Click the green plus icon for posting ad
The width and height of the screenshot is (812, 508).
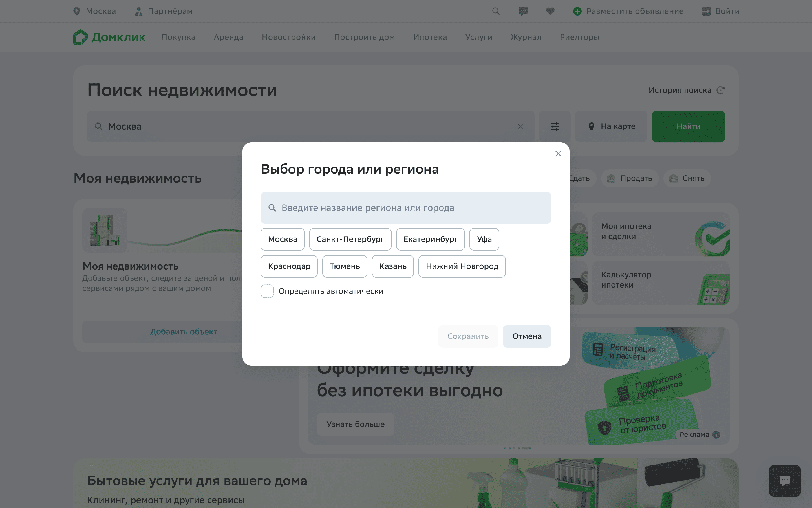577,11
